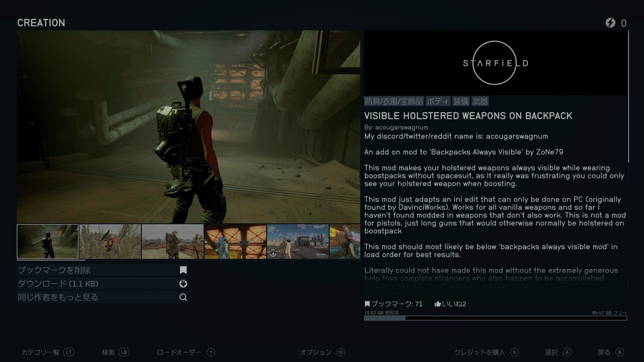Click the Y button icon next to ロードオーダー

coord(211,352)
